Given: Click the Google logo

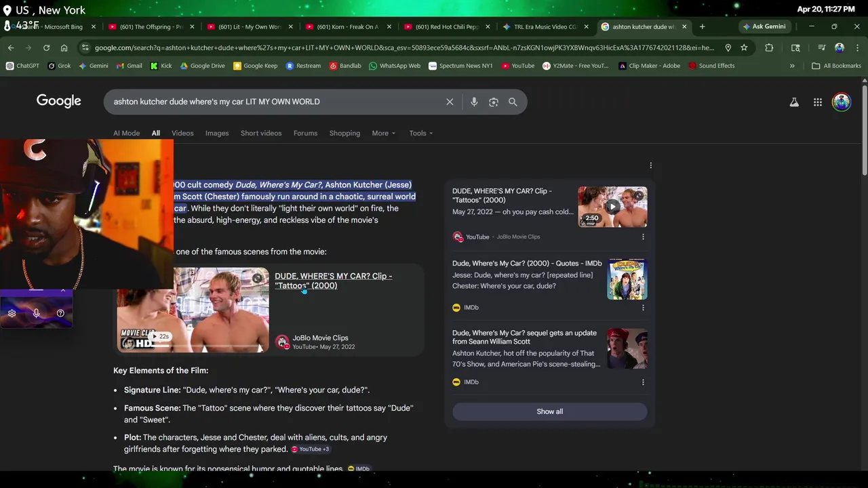Looking at the screenshot, I should (58, 101).
